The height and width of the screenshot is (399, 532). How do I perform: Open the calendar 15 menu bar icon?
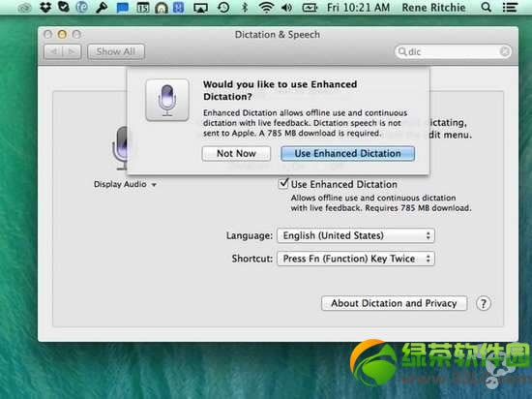143,8
